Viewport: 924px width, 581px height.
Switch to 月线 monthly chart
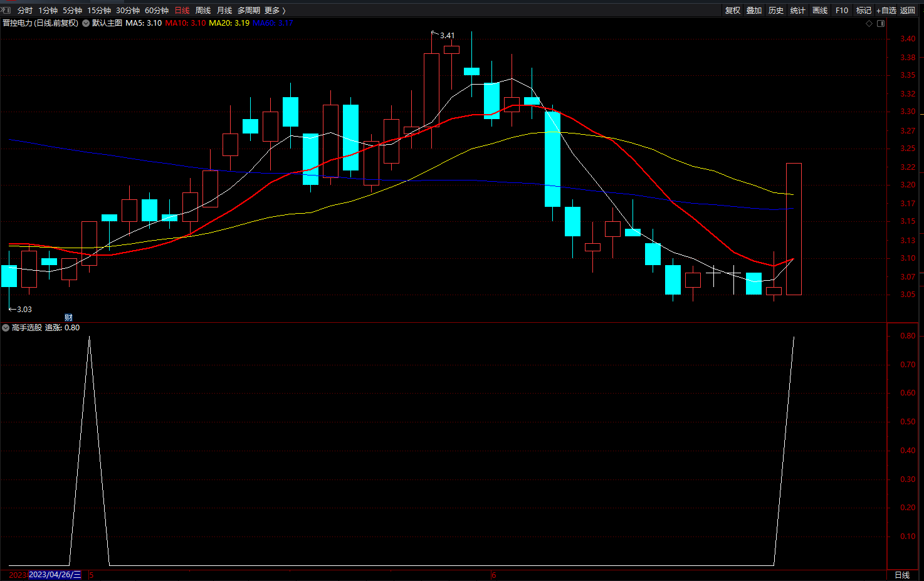tap(224, 11)
